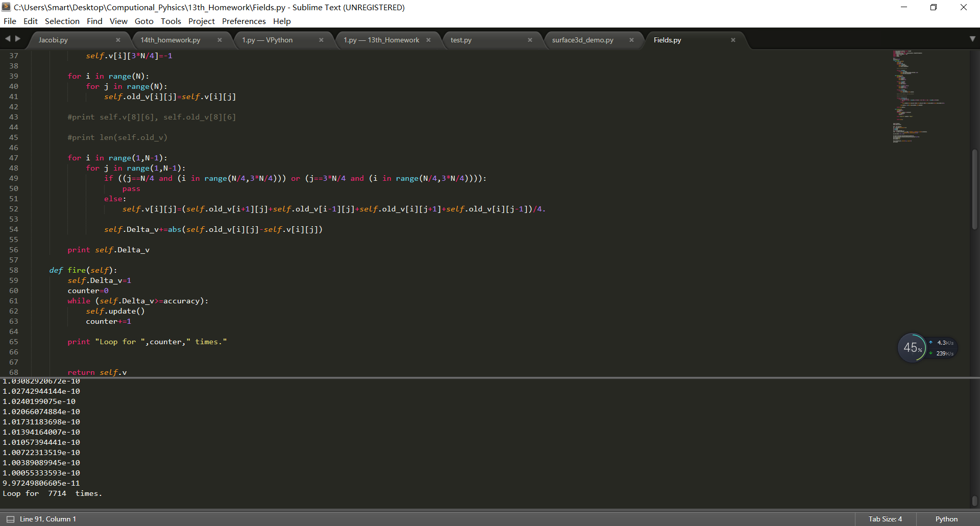
Task: Open the View menu
Action: 118,21
